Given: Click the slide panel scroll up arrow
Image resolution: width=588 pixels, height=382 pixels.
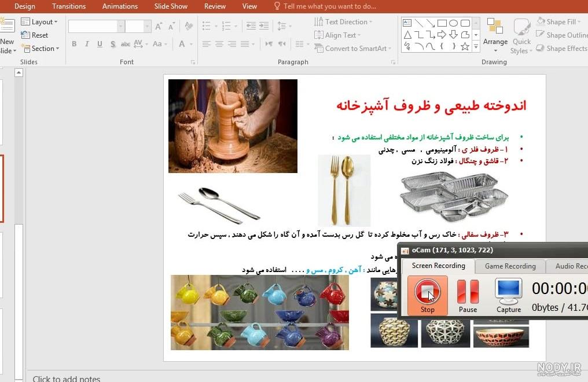Looking at the screenshot, I should tap(19, 73).
